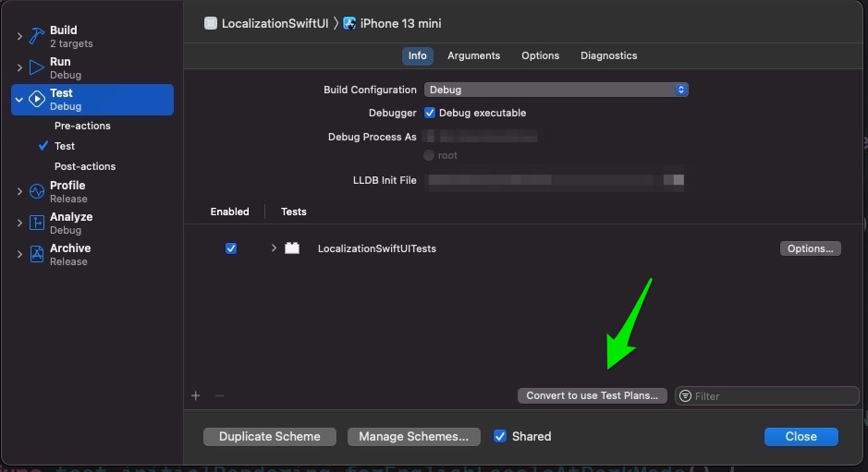
Task: Switch to the Options tab
Action: coord(540,56)
